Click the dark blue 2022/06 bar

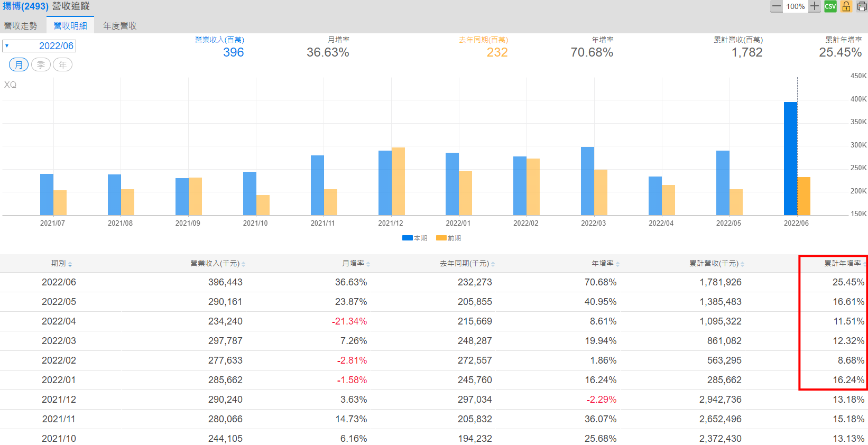[790, 159]
